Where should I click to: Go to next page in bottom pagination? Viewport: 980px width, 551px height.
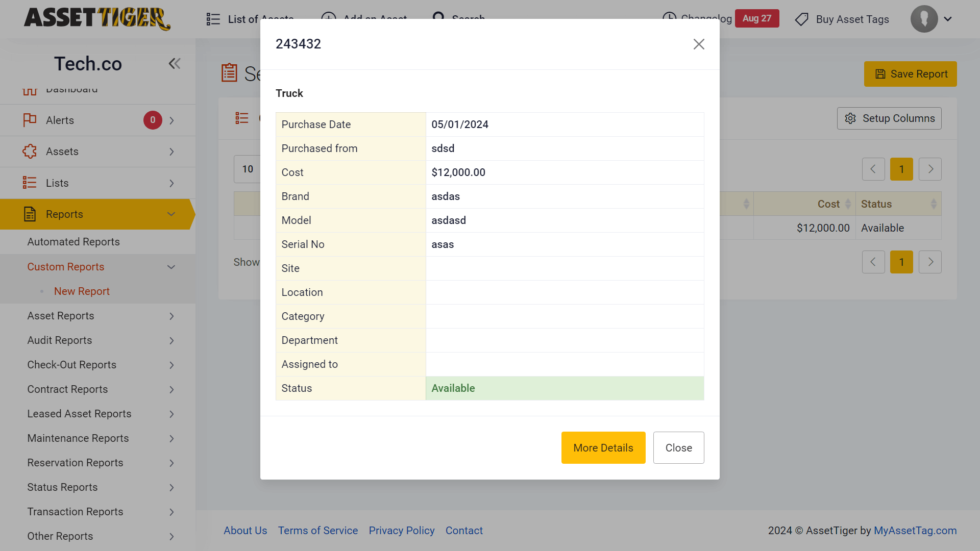(x=930, y=262)
